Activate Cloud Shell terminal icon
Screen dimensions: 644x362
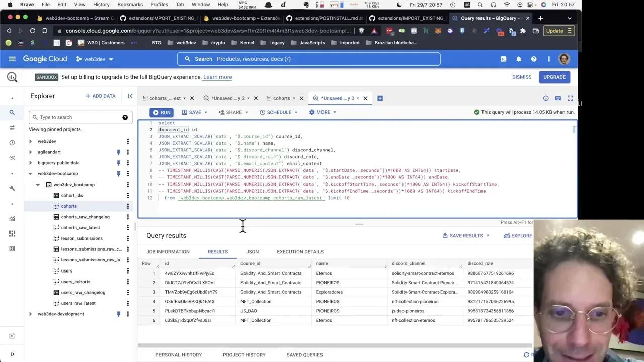tap(503, 59)
